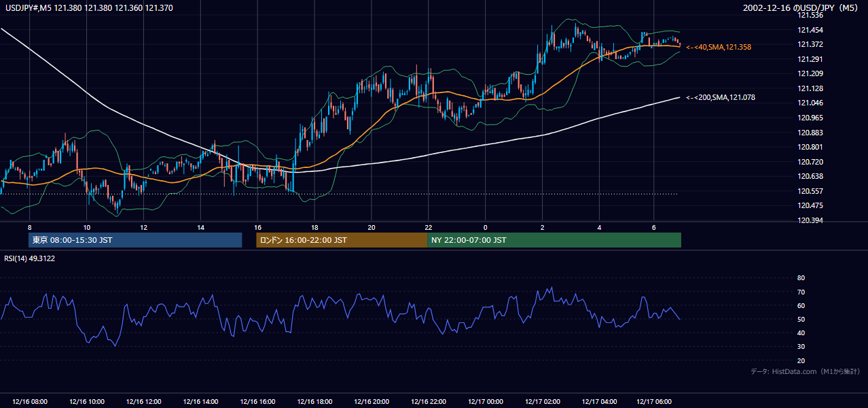Click the bottom timestamp 12/17 02:00

click(542, 402)
